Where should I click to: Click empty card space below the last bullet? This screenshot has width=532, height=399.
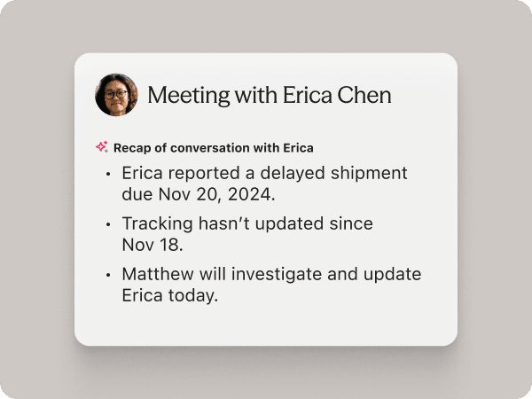click(266, 325)
